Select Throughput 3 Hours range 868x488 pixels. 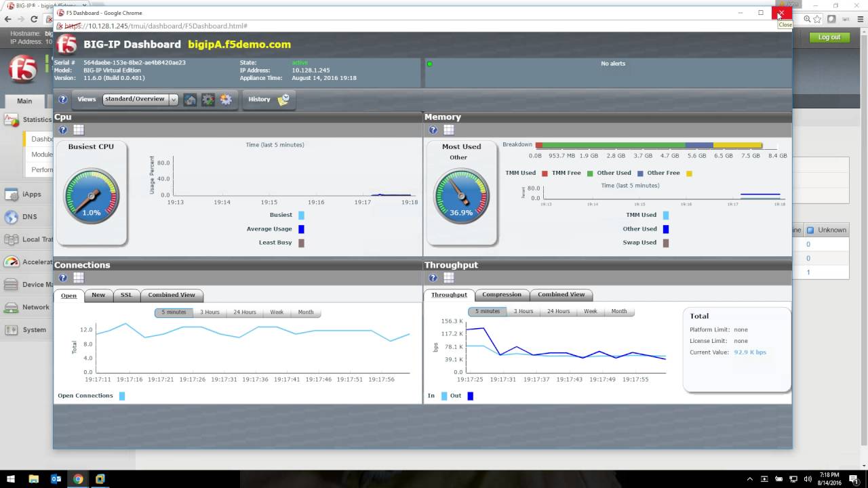tap(524, 311)
